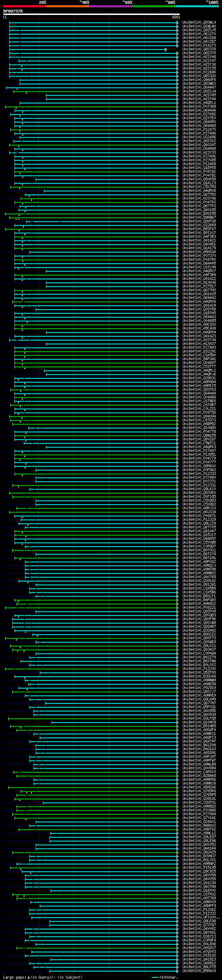Select the UniRef100_Q7XYQ7 label

coord(199,925)
